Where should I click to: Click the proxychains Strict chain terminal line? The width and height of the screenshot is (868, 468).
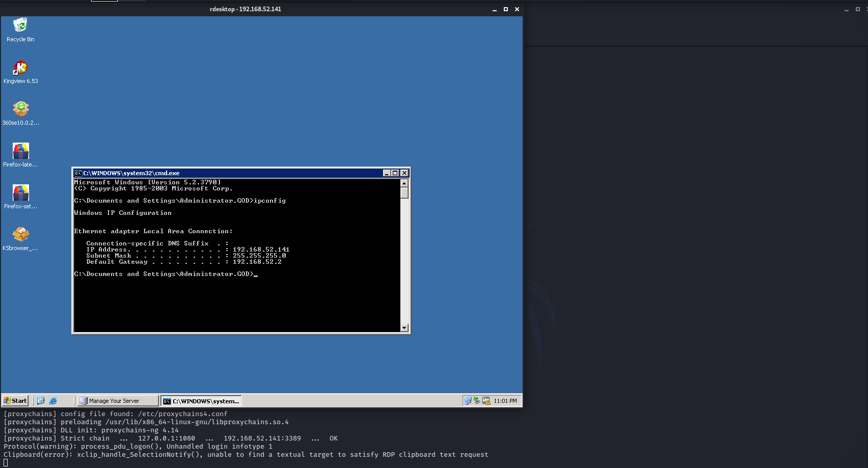point(171,438)
